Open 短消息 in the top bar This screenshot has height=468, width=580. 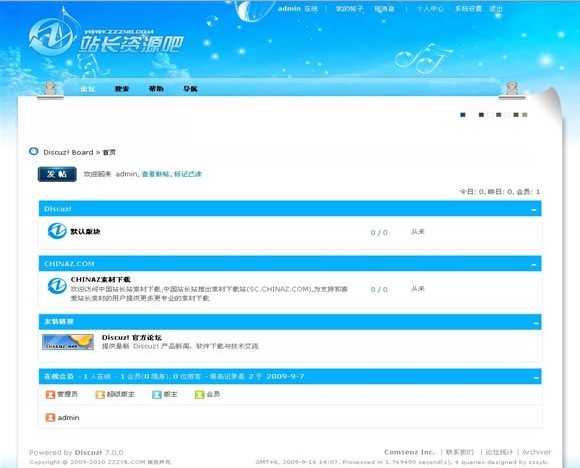pyautogui.click(x=384, y=9)
